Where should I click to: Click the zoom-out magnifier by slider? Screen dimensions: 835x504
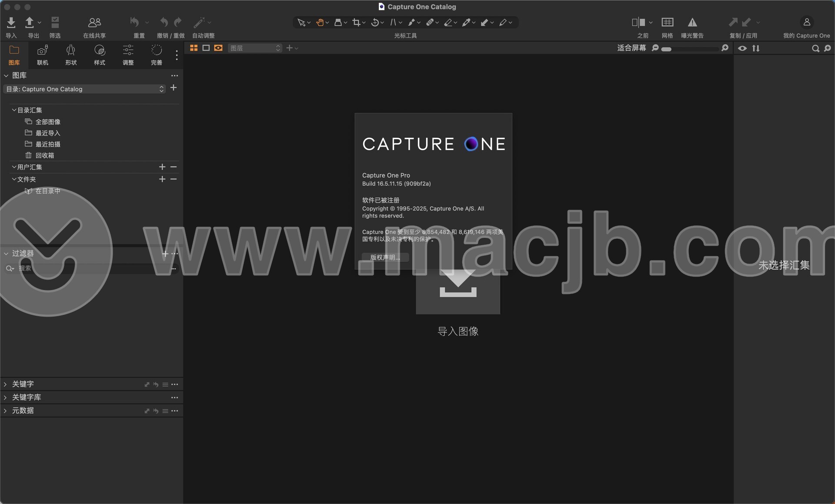tap(655, 48)
